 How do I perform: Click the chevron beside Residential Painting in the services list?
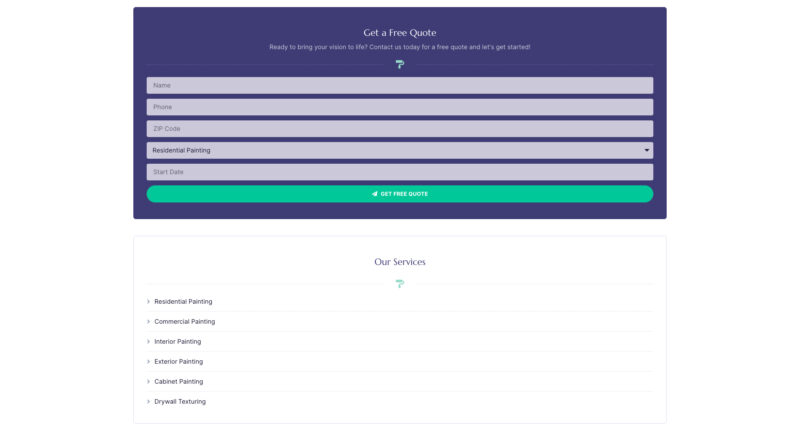click(148, 301)
